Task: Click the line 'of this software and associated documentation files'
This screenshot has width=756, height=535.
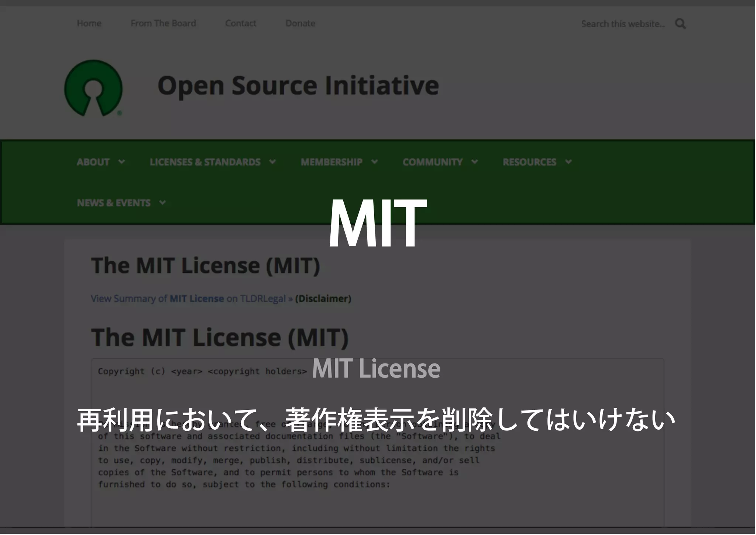Action: coord(299,436)
